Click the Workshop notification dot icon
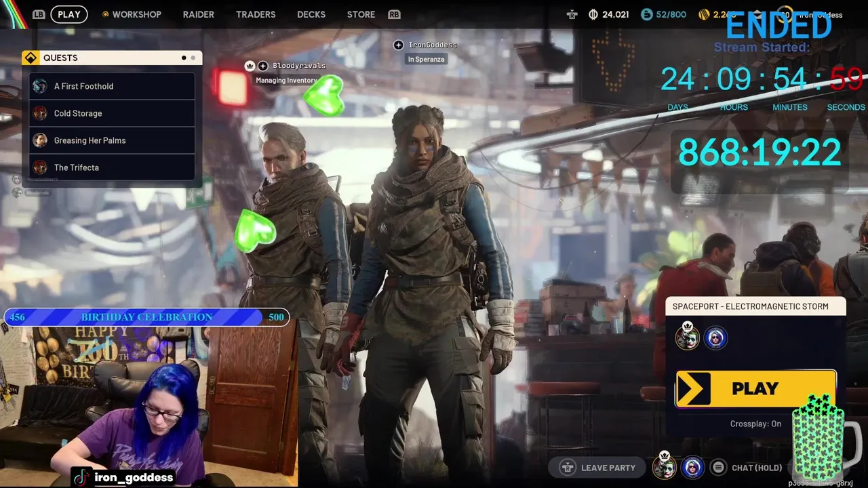This screenshot has height=488, width=868. coord(105,14)
